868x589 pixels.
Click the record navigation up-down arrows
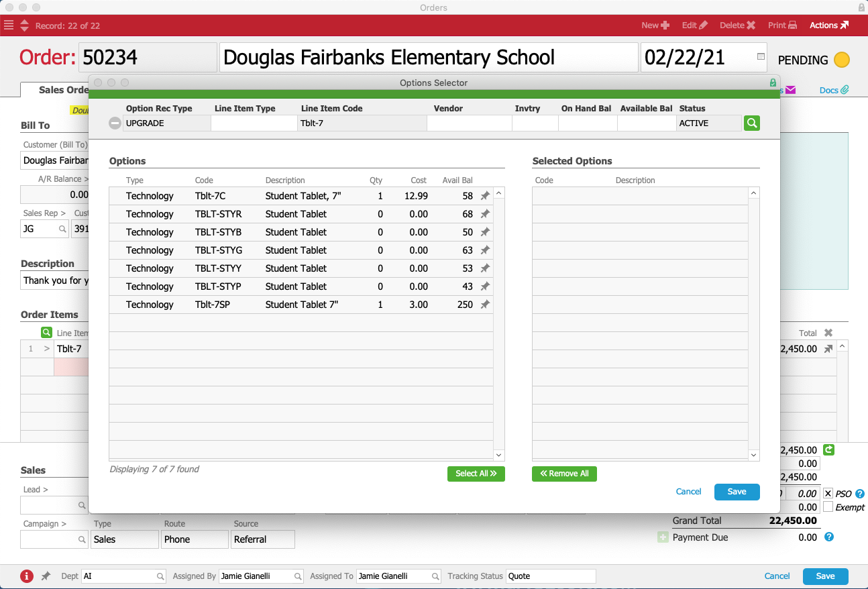pos(25,25)
